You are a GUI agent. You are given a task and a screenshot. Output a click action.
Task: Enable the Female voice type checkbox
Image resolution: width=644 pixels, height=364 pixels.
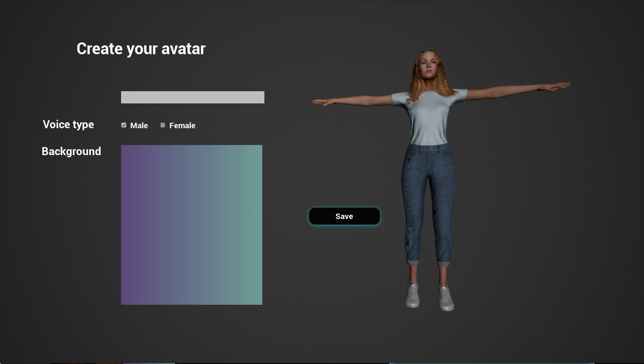pos(163,125)
